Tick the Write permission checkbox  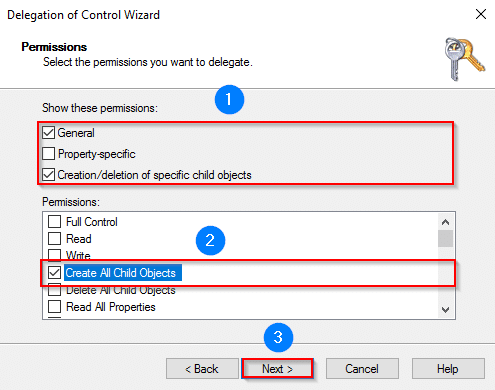click(x=55, y=255)
